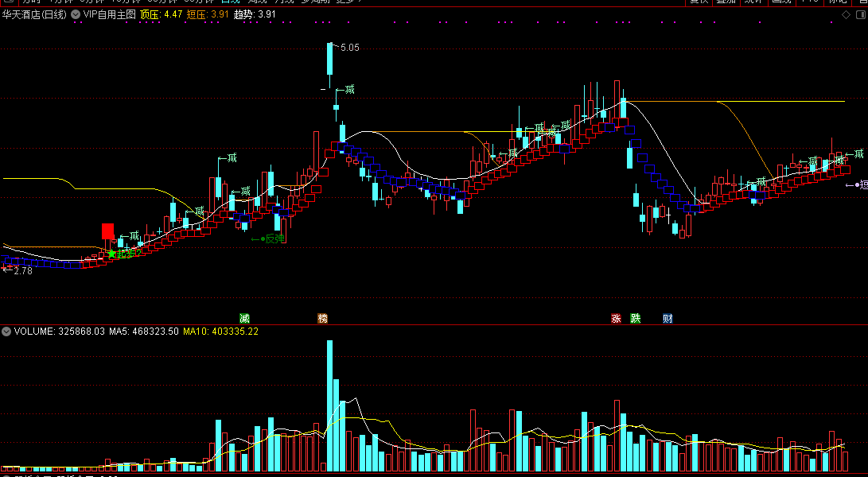The image size is (868, 477).
Task: Click the green 减 event marker on timeline
Action: pyautogui.click(x=245, y=318)
